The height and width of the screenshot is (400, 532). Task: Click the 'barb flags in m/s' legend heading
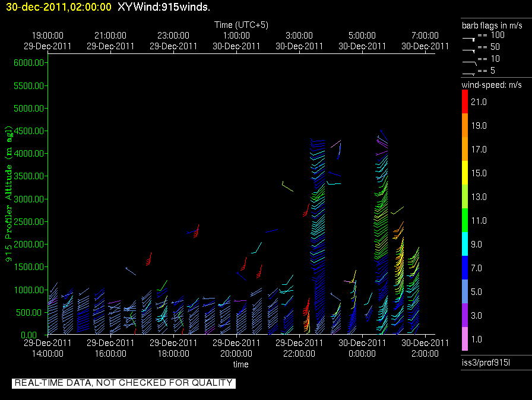pos(492,26)
